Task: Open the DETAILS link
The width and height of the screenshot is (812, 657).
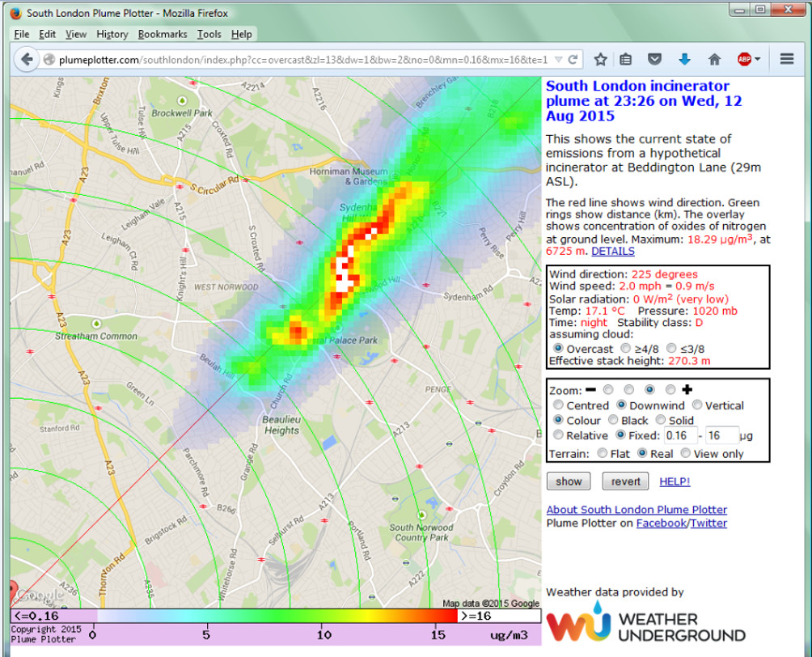Action: point(612,252)
